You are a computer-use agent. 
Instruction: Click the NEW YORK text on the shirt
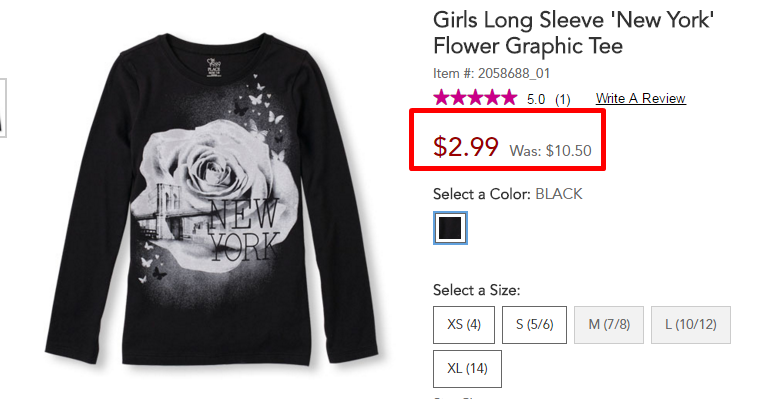click(244, 230)
